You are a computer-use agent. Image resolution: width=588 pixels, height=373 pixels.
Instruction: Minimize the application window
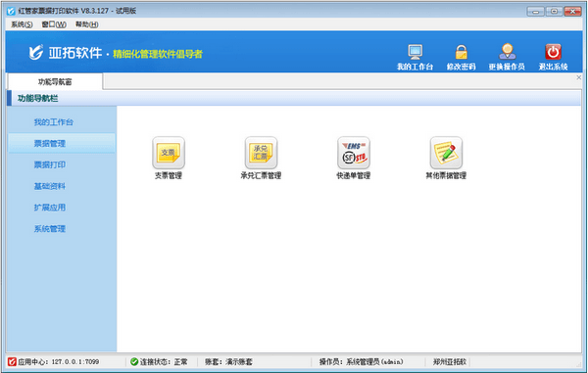[x=535, y=11]
